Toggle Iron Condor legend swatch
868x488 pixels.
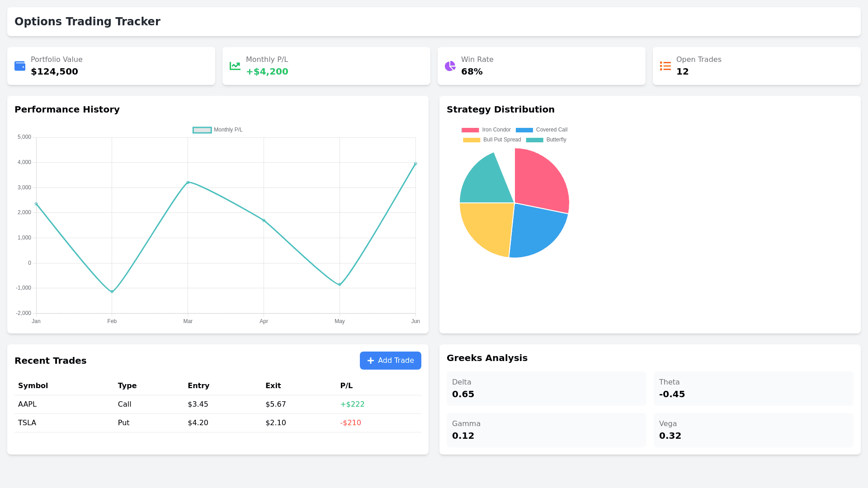[470, 130]
